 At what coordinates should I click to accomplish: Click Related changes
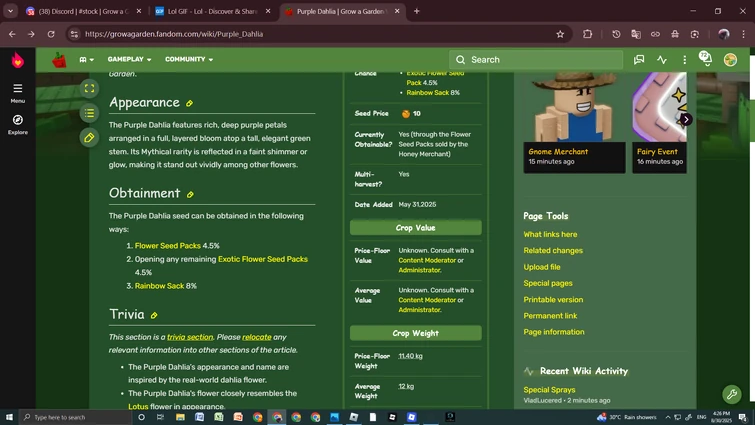(x=553, y=251)
